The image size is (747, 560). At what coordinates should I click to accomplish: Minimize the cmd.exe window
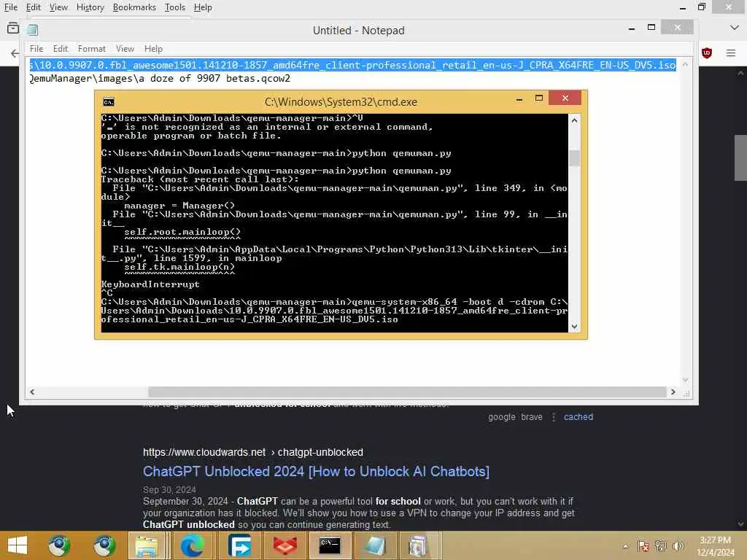(x=519, y=99)
